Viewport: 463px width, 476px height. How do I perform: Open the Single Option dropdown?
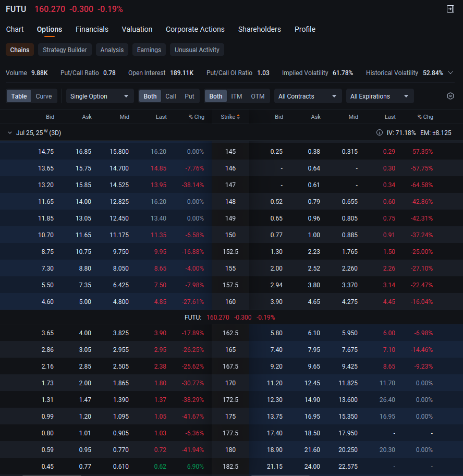click(x=100, y=96)
